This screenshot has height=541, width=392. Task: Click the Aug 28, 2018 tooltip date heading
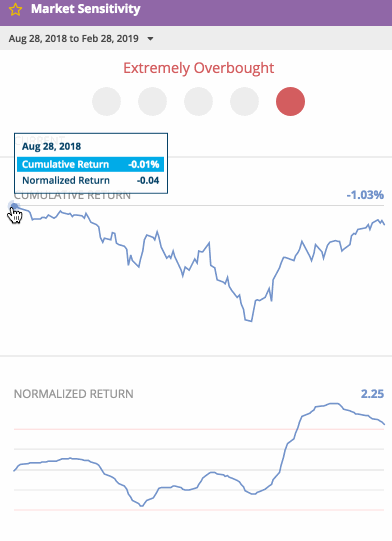51,146
